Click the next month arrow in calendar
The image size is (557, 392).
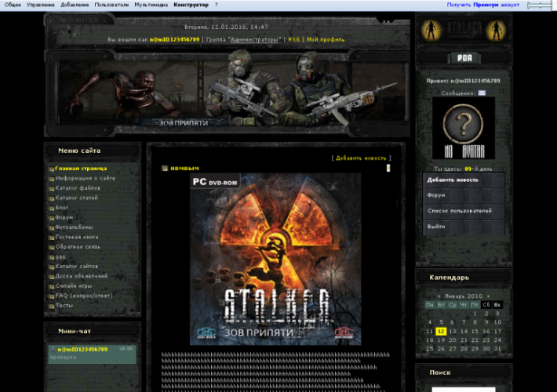[489, 296]
